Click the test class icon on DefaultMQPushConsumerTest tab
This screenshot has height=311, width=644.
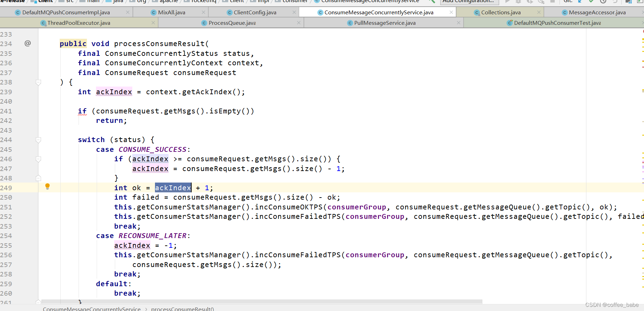[510, 23]
